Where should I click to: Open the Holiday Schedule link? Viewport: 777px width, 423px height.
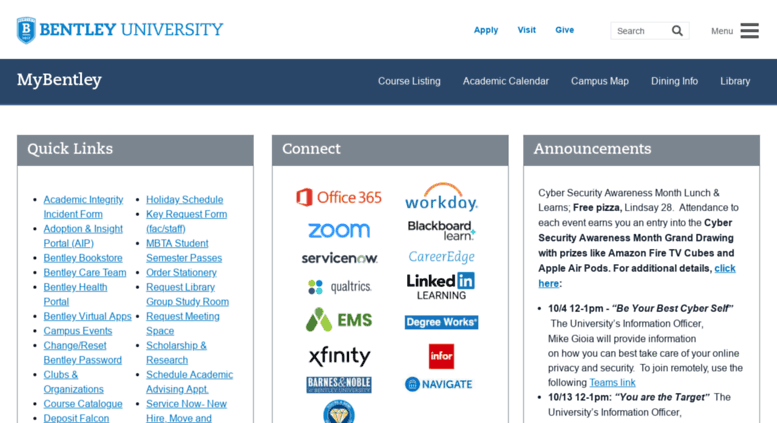pyautogui.click(x=184, y=200)
